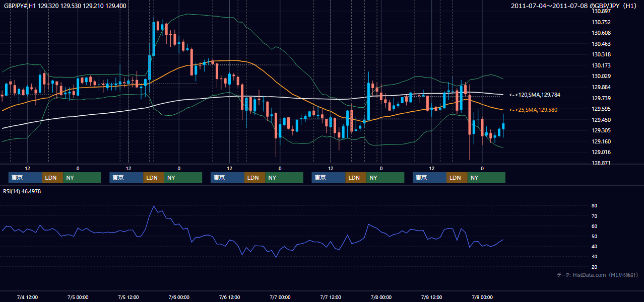644x302 pixels.
Task: Click price axis value 129.884
Action: pos(602,87)
